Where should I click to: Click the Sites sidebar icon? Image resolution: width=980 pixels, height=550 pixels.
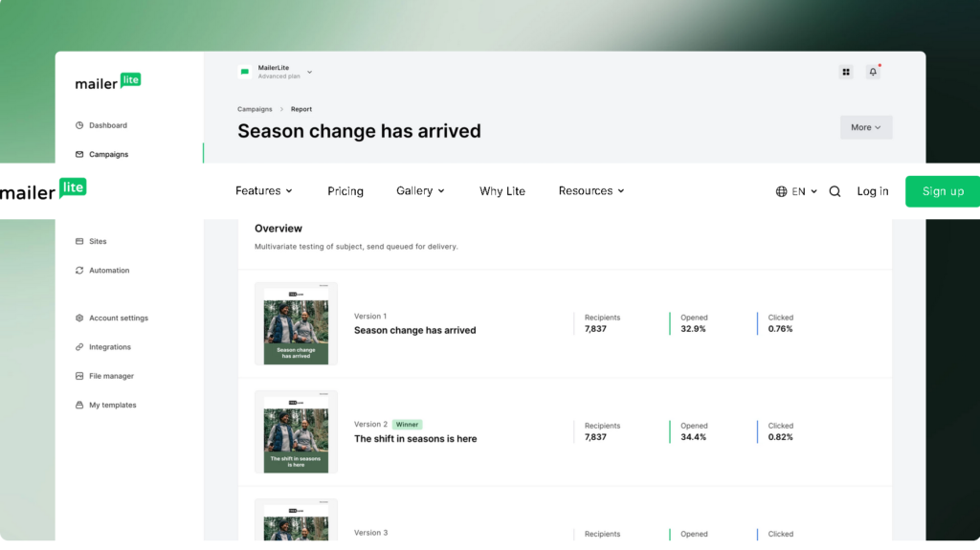click(x=79, y=241)
